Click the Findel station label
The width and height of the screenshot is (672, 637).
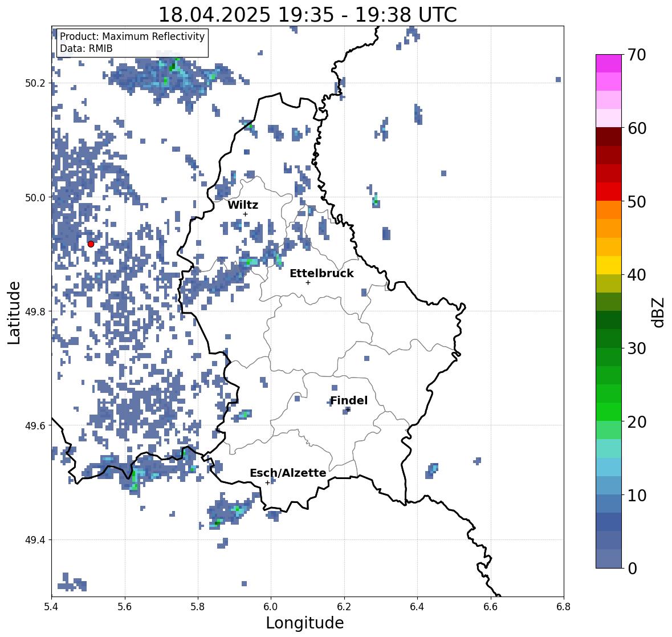click(349, 400)
